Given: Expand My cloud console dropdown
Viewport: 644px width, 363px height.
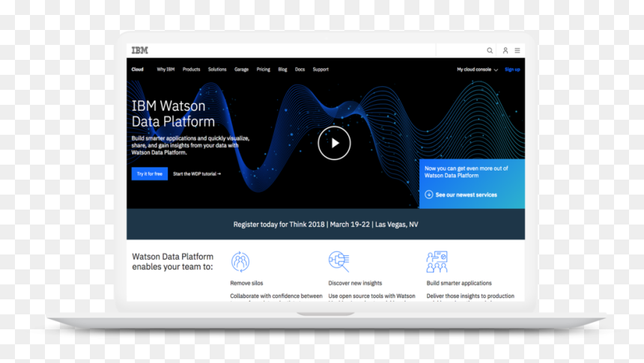Looking at the screenshot, I should [x=477, y=70].
